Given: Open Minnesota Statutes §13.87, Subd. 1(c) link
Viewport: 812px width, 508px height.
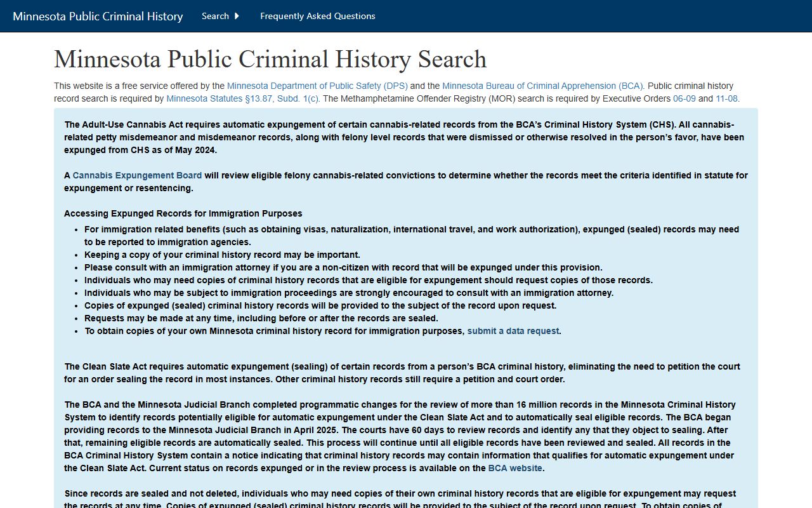Looking at the screenshot, I should [x=243, y=98].
